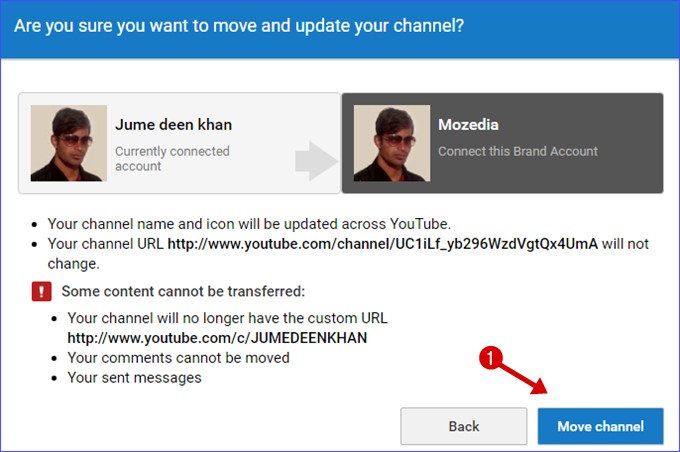Confirm with the Move channel button
Screen dimensions: 680x452
[x=600, y=426]
